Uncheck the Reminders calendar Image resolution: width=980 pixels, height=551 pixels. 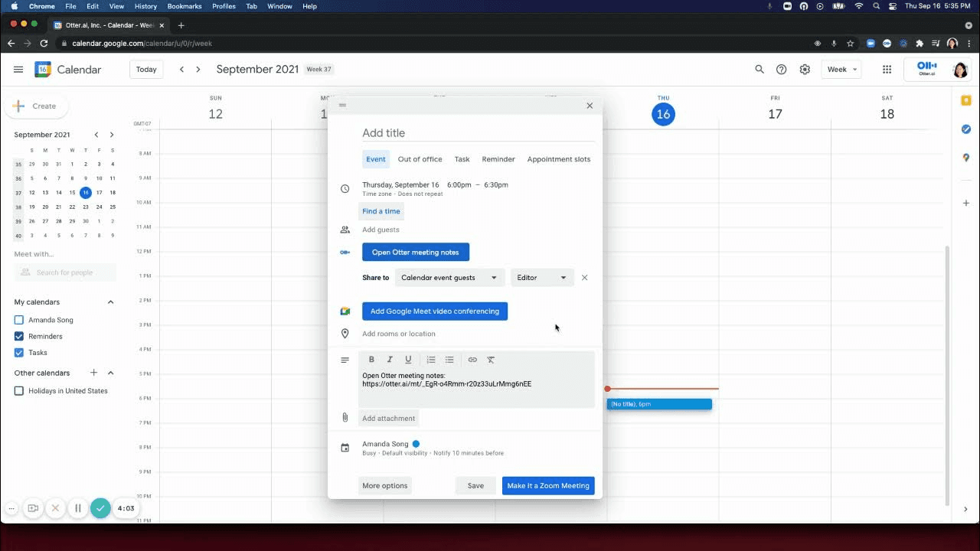pyautogui.click(x=19, y=336)
